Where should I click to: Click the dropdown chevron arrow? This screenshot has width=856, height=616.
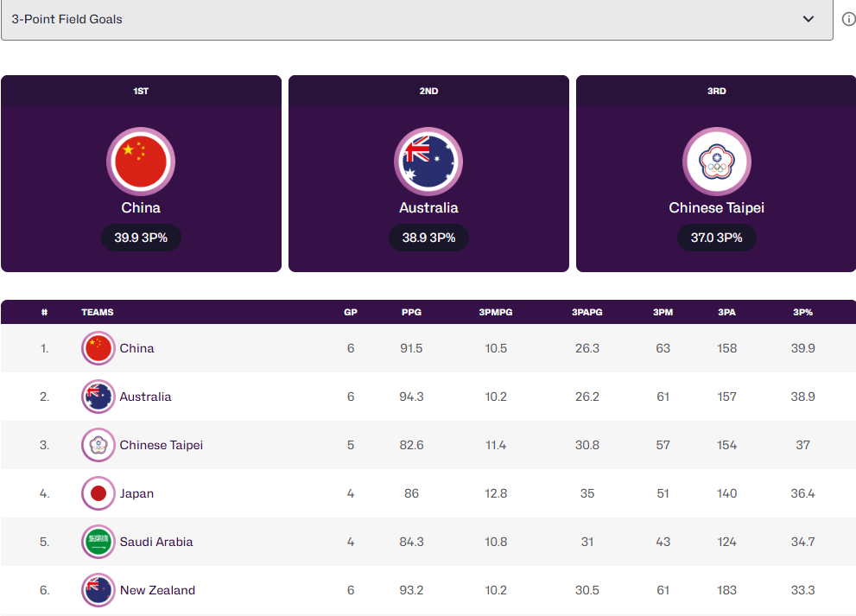tap(808, 19)
